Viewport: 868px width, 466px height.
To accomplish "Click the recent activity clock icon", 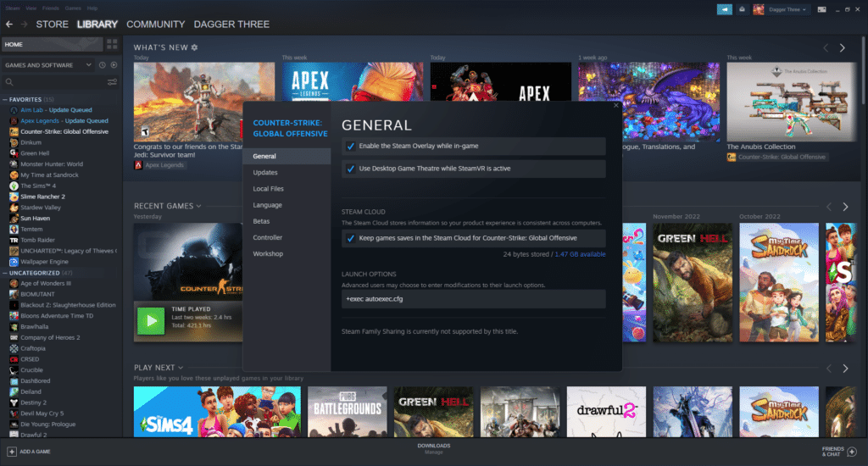I will (102, 65).
